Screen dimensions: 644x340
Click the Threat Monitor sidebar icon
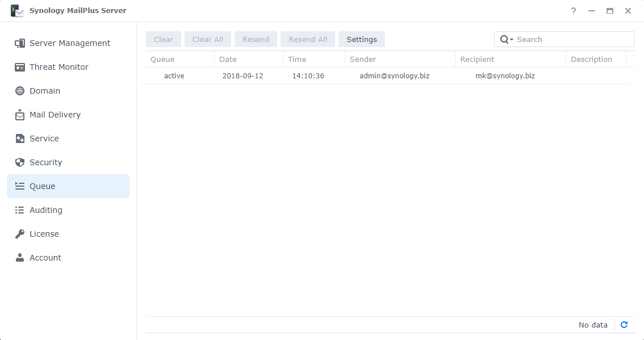click(x=20, y=67)
